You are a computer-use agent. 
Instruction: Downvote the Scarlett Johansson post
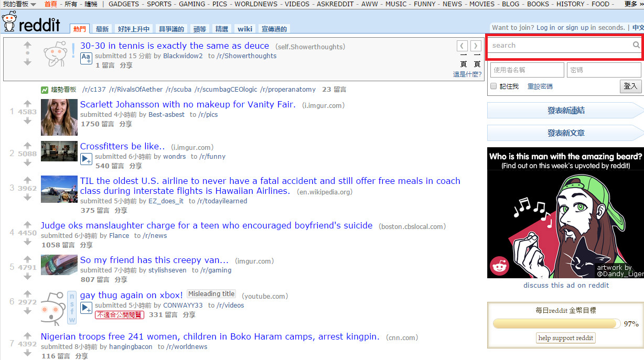pyautogui.click(x=27, y=121)
